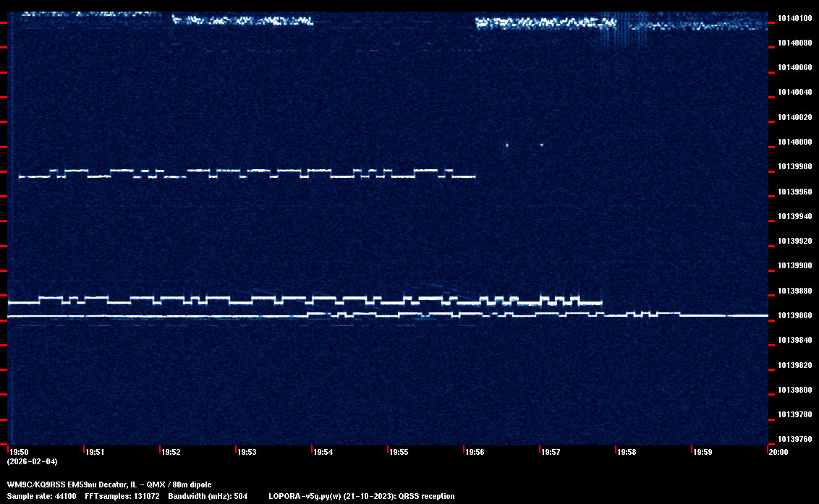Image resolution: width=819 pixels, height=504 pixels.
Task: Click the date text (2026-02-04)
Action: (x=32, y=461)
